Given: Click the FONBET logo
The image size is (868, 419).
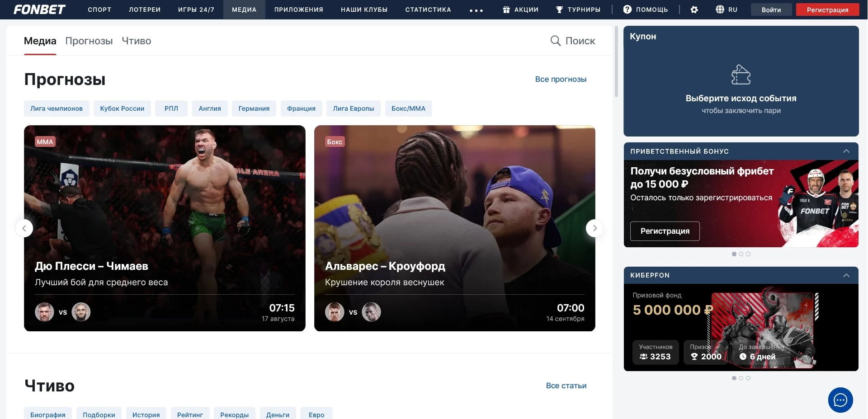Looking at the screenshot, I should [39, 9].
